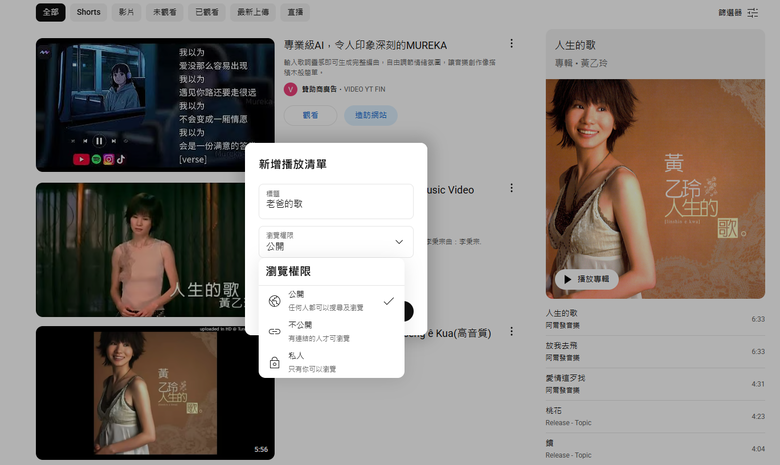
Task: Play the 人生的歌 track in album list
Action: 655,319
